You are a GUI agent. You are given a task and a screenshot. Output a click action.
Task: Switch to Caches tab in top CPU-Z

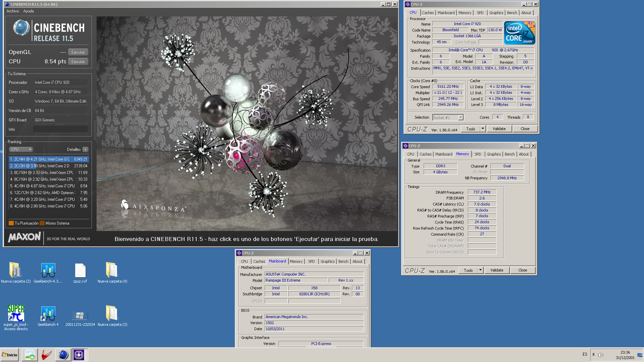(428, 13)
